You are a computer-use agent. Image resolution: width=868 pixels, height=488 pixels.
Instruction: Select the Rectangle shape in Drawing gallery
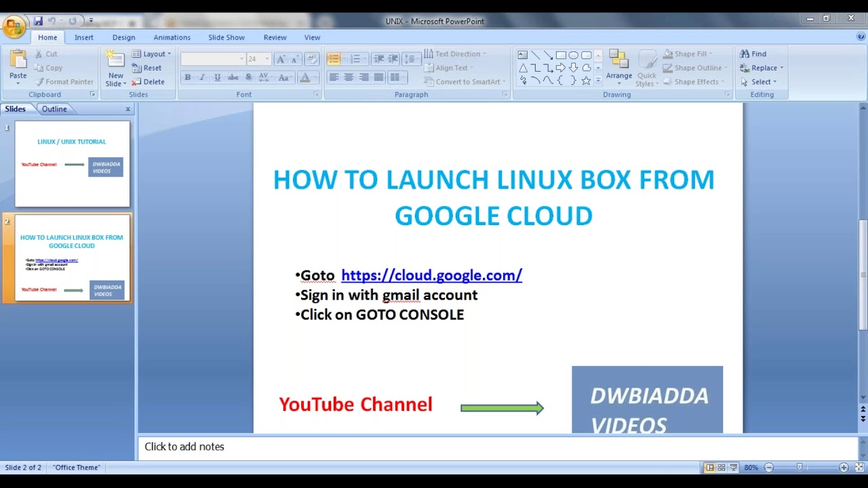point(561,56)
